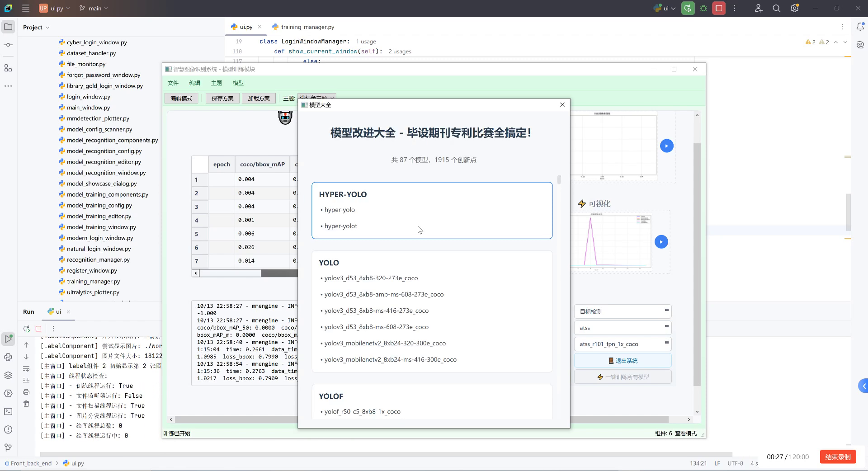Click the 模型大全 list scrollbar thumb
This screenshot has width=868, height=471.
[559, 179]
